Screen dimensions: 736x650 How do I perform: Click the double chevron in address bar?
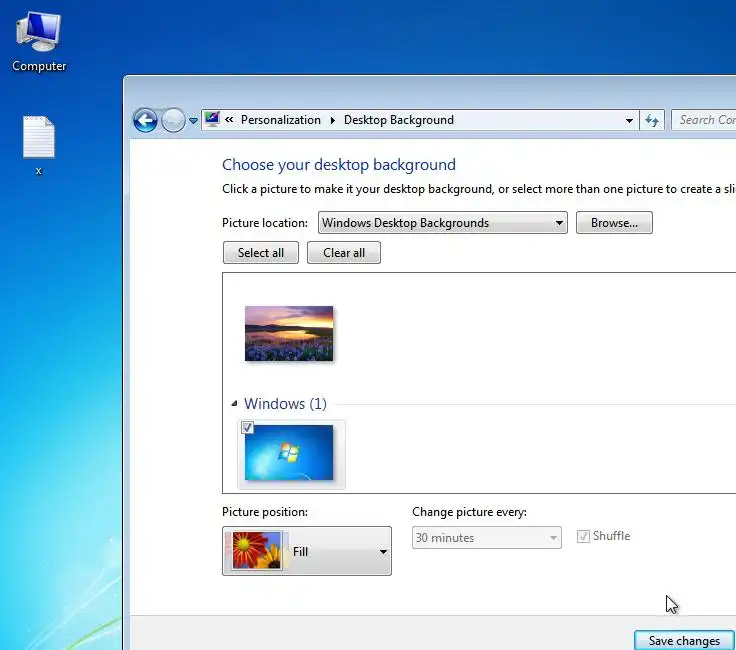click(229, 120)
